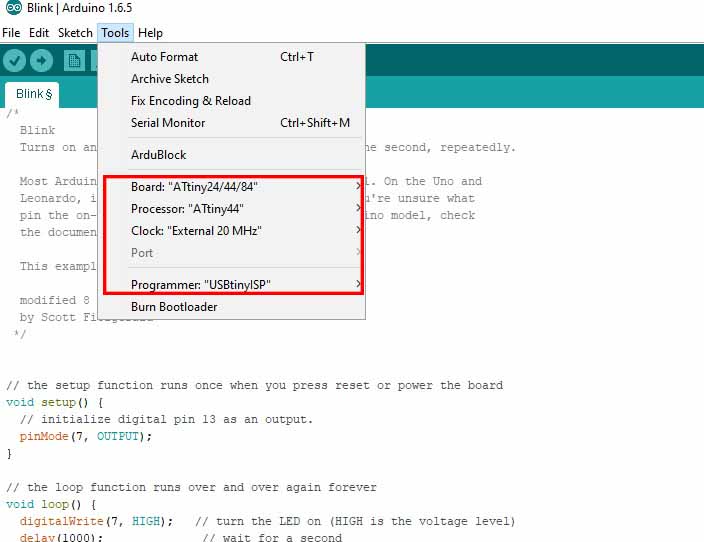Close the open Tools menu
The image size is (704, 542).
(115, 33)
